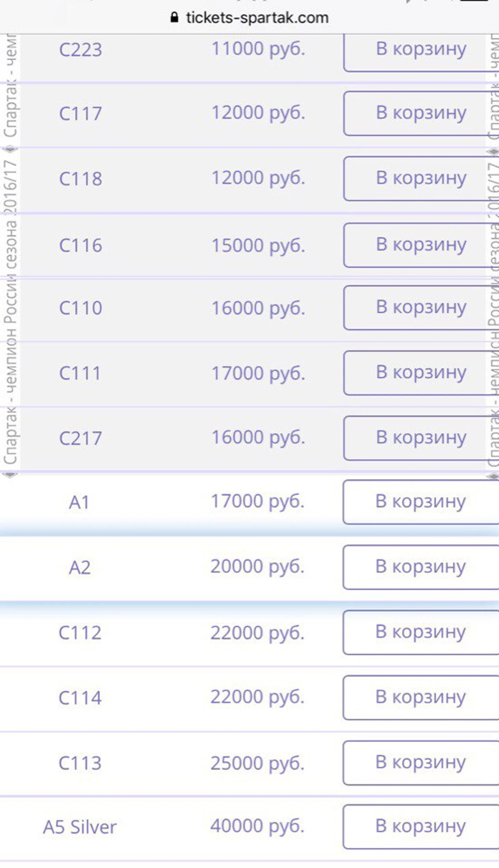Click the tickets-spartak.com address text
Screen dimensions: 499x868
(x=257, y=18)
